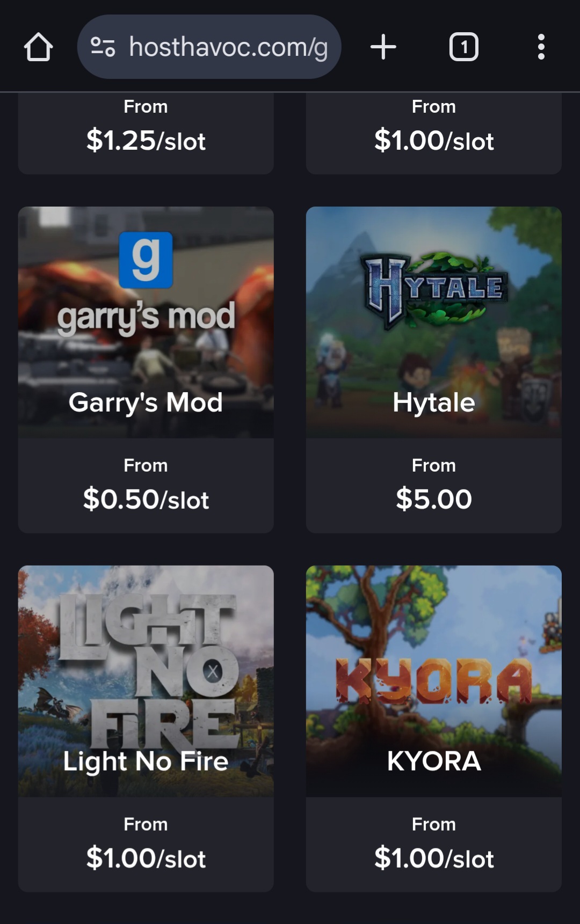The width and height of the screenshot is (580, 924).
Task: Open the tab switcher showing 1 tab
Action: coord(463,47)
